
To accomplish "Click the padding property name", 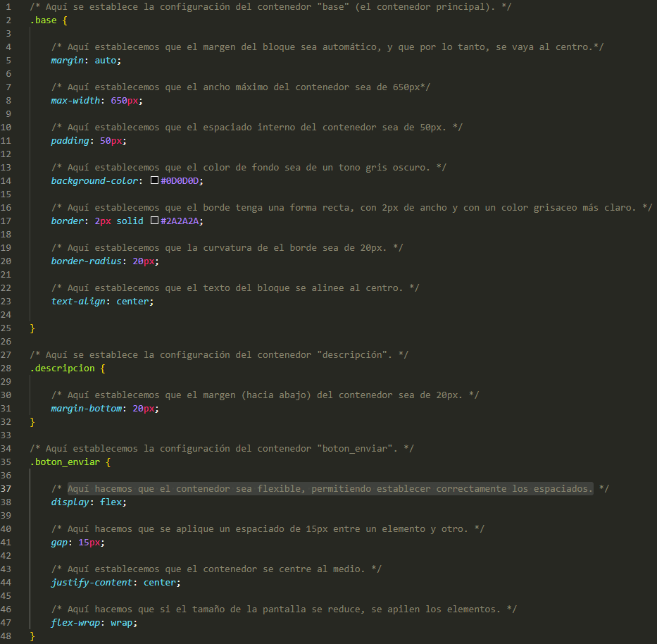I will pos(70,141).
